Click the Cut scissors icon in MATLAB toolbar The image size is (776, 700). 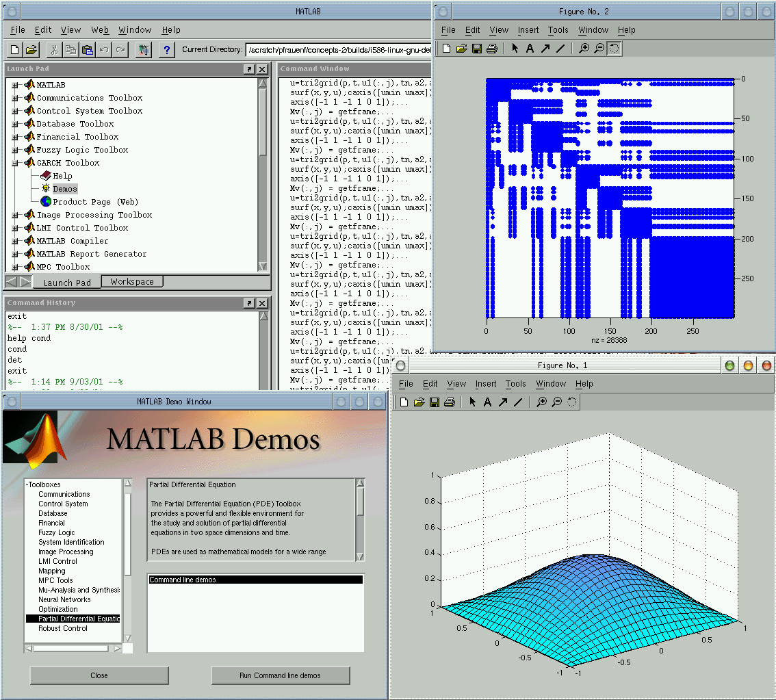53,49
